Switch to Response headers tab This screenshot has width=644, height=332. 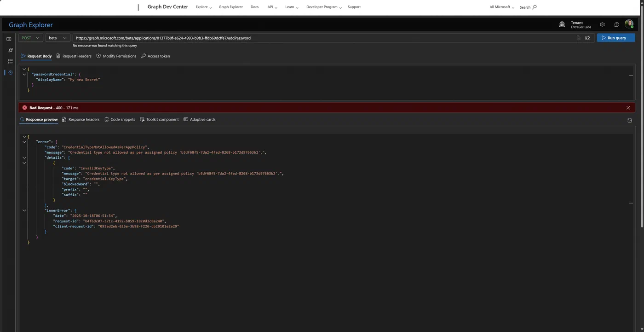[80, 120]
